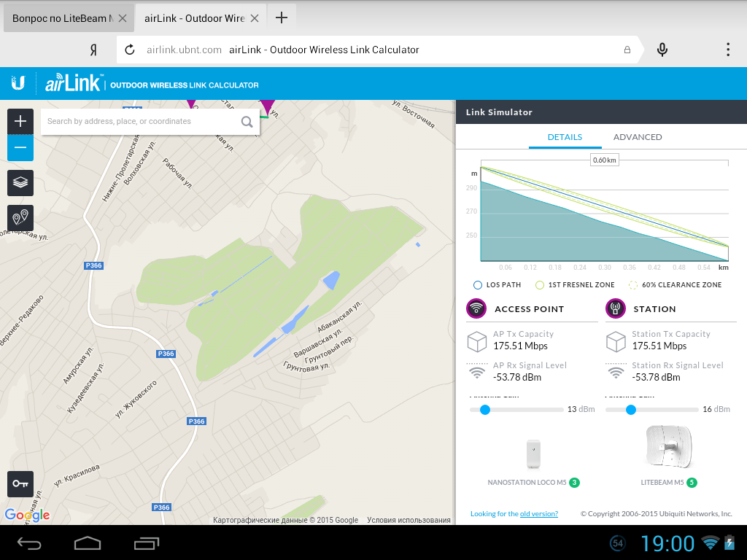This screenshot has width=747, height=560.
Task: Click the AP Tx Capacity cube icon
Action: coord(477,341)
